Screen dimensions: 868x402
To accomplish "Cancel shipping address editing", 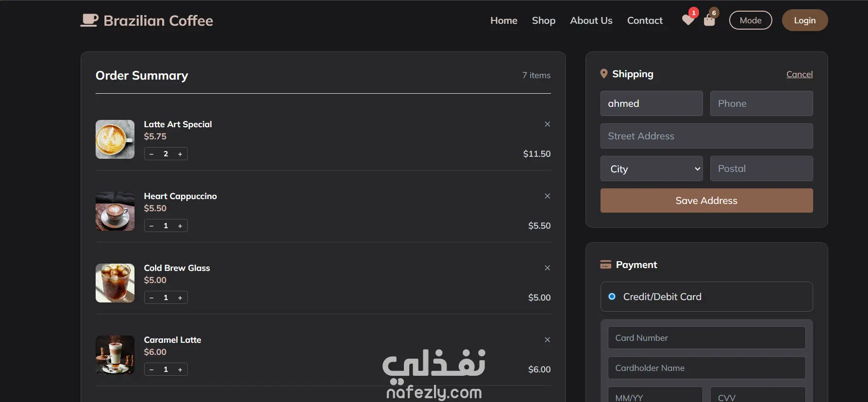I will pos(800,74).
